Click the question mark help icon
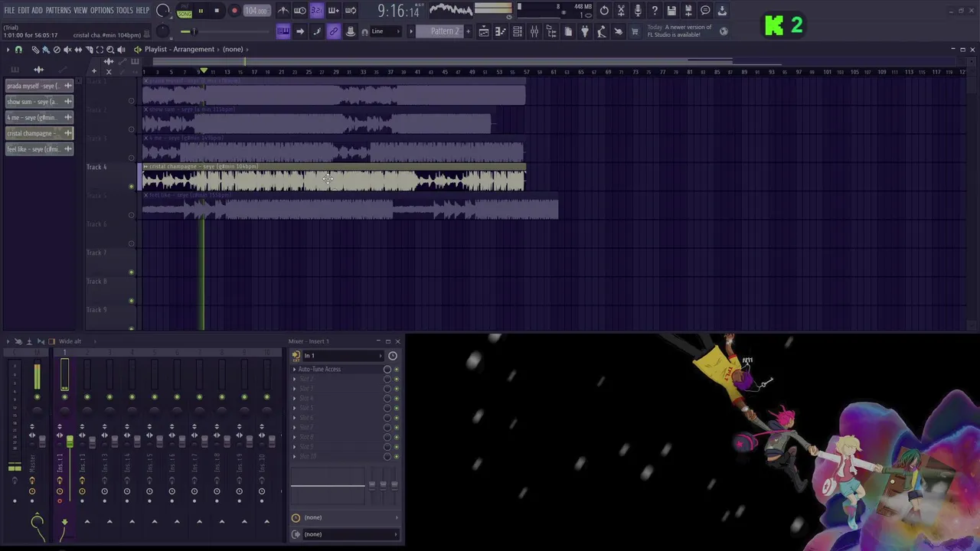 (655, 11)
